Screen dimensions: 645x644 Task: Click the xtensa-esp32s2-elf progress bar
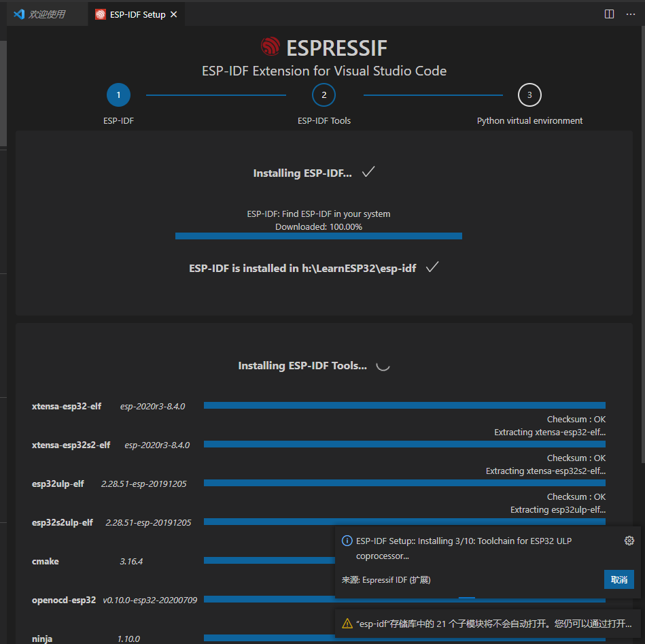[x=404, y=444]
